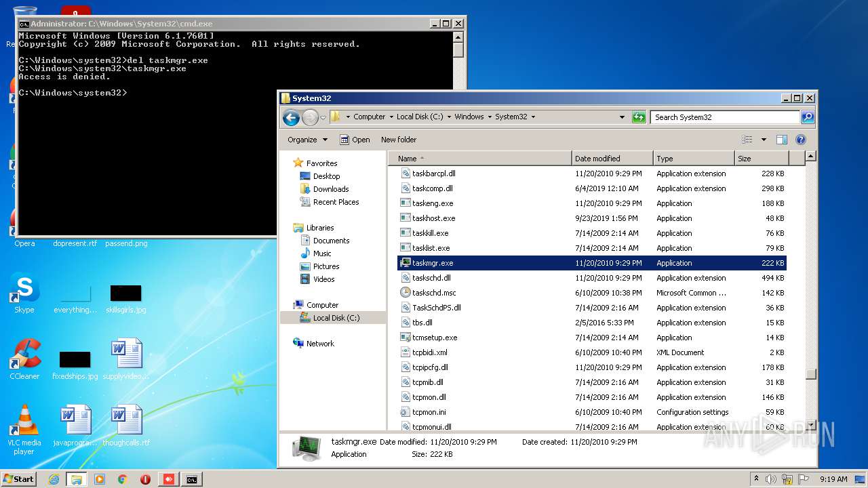Click Chrome icon in taskbar
The width and height of the screenshot is (868, 488).
point(122,479)
